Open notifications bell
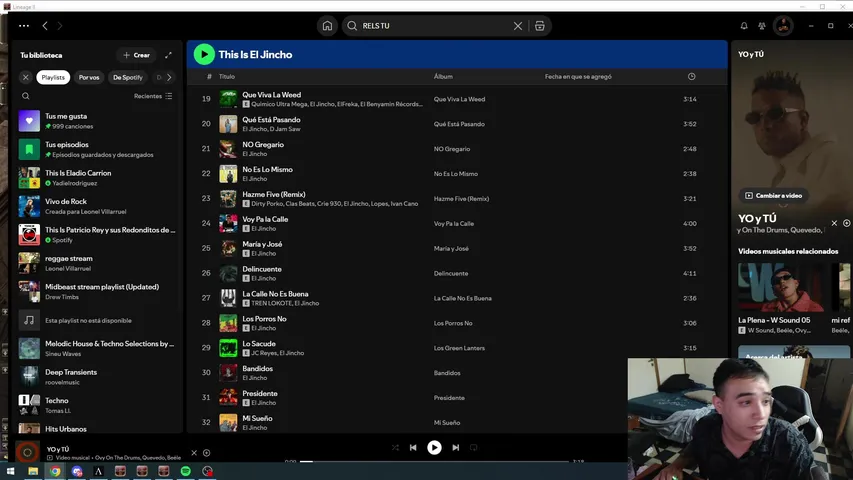This screenshot has width=853, height=480. coord(744,26)
